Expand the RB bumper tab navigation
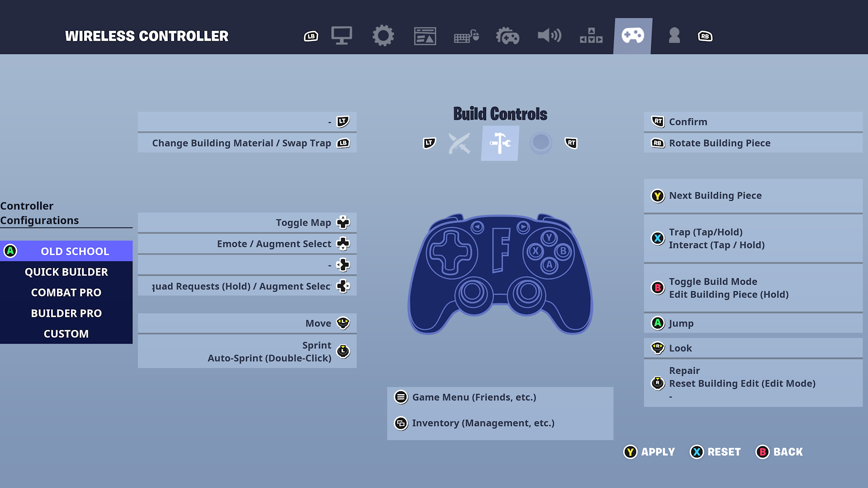 tap(707, 36)
